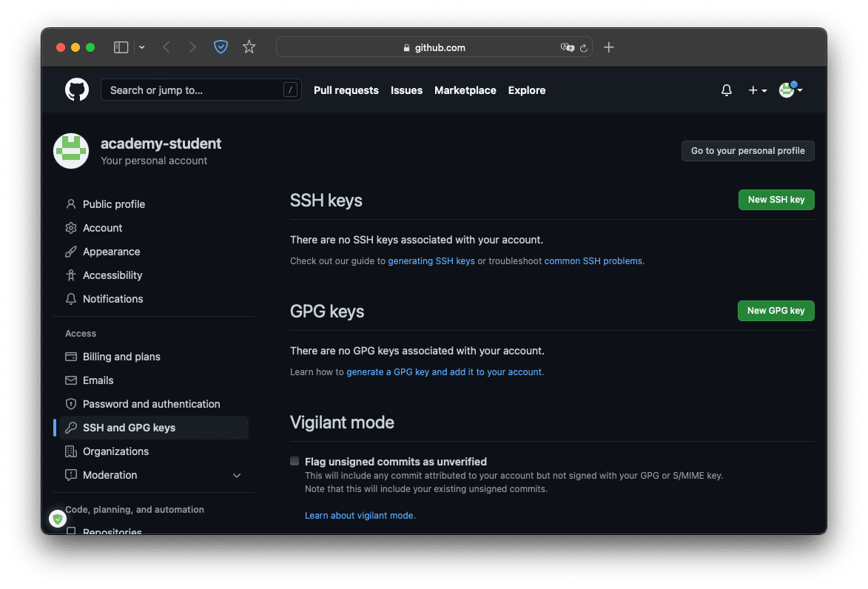The image size is (868, 589).
Task: Click the Organizations building icon
Action: coord(71,451)
